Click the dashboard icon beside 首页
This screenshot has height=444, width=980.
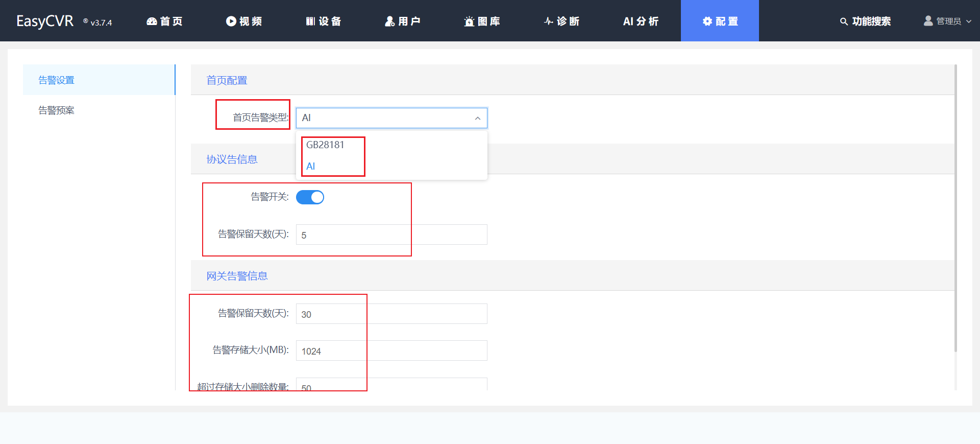click(152, 21)
